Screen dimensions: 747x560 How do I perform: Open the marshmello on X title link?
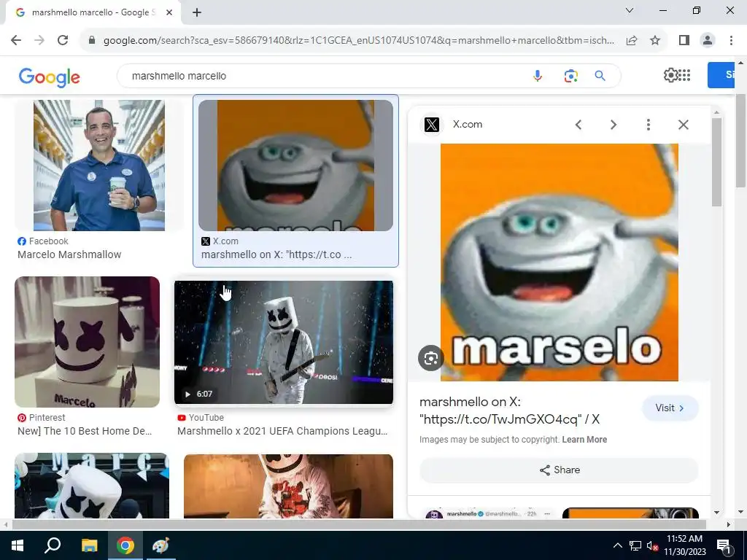click(x=510, y=411)
